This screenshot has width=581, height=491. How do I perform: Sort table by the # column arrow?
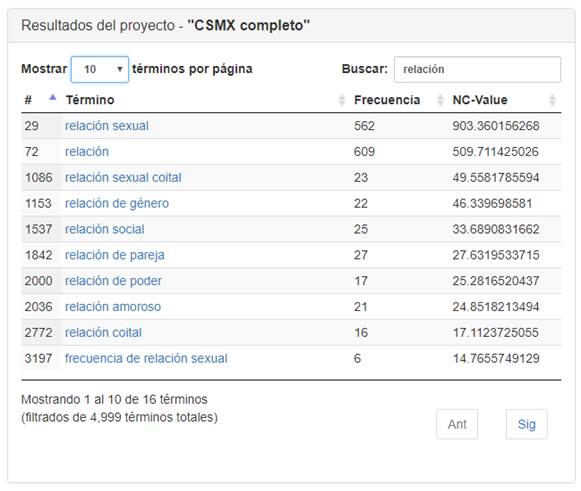tap(53, 98)
